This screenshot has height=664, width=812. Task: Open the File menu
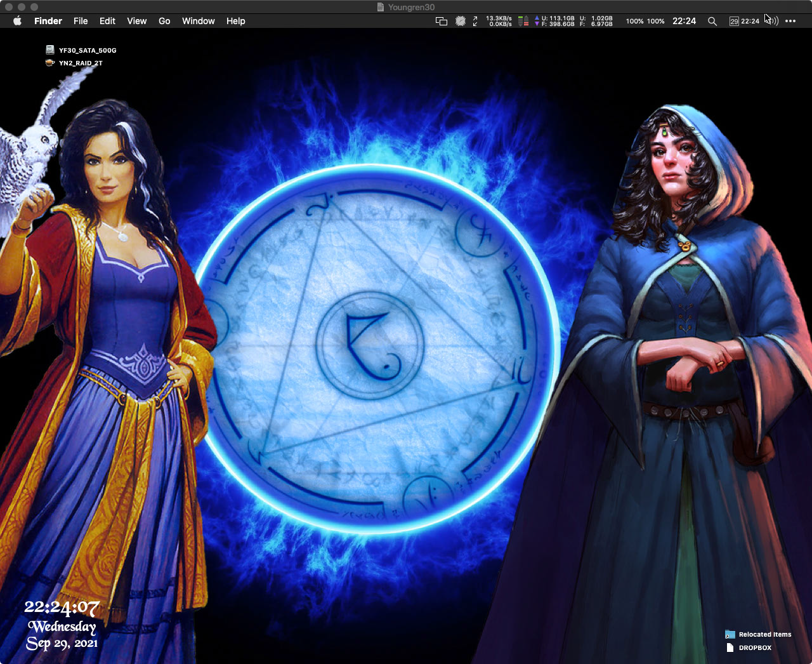tap(81, 21)
